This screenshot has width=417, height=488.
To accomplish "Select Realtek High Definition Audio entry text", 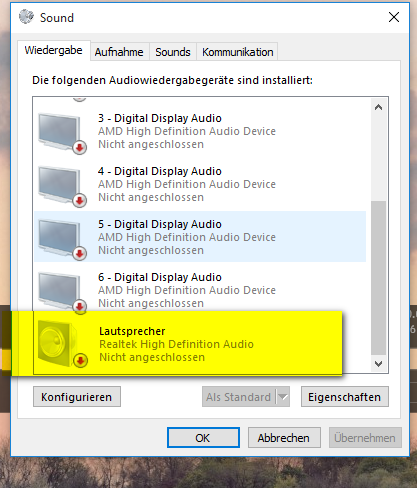I will click(x=176, y=344).
